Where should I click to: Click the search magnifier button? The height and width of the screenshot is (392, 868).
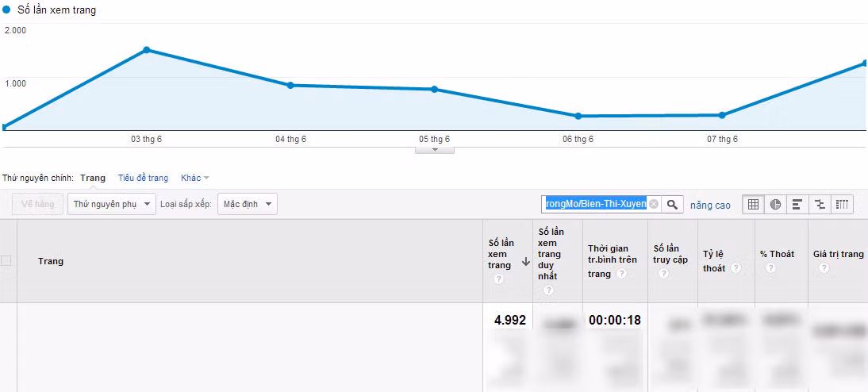pyautogui.click(x=672, y=204)
